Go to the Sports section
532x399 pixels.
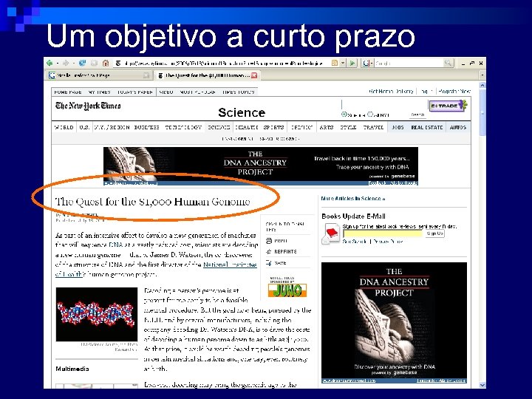tap(274, 127)
